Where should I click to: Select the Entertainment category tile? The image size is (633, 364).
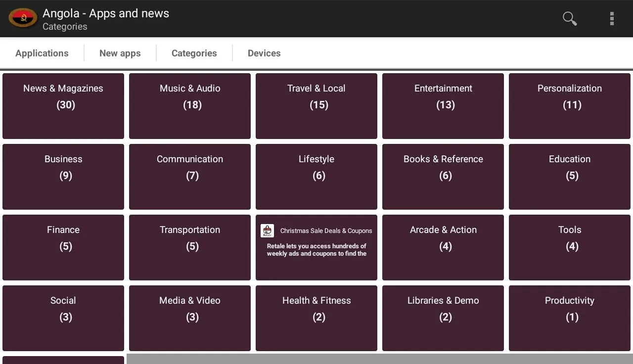click(x=443, y=106)
